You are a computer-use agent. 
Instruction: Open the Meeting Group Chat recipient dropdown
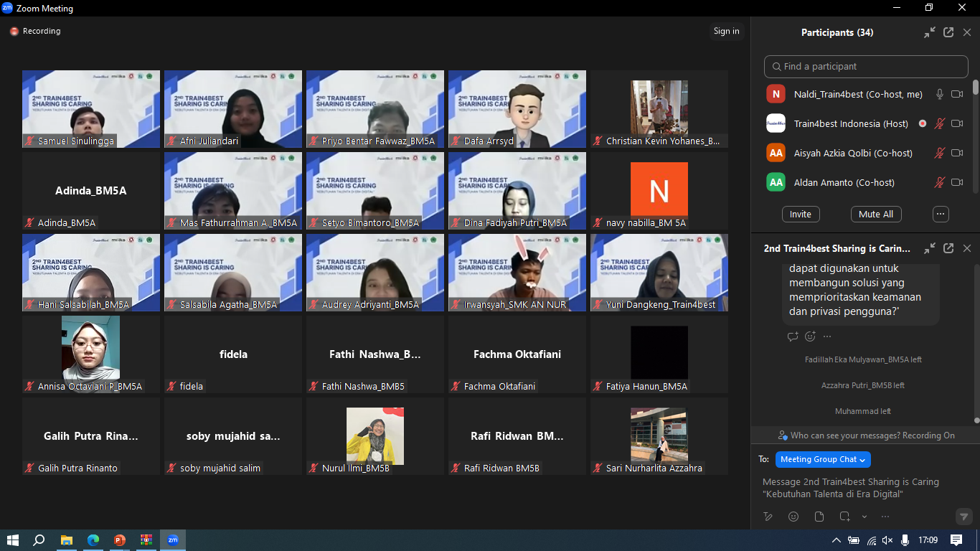pos(823,459)
